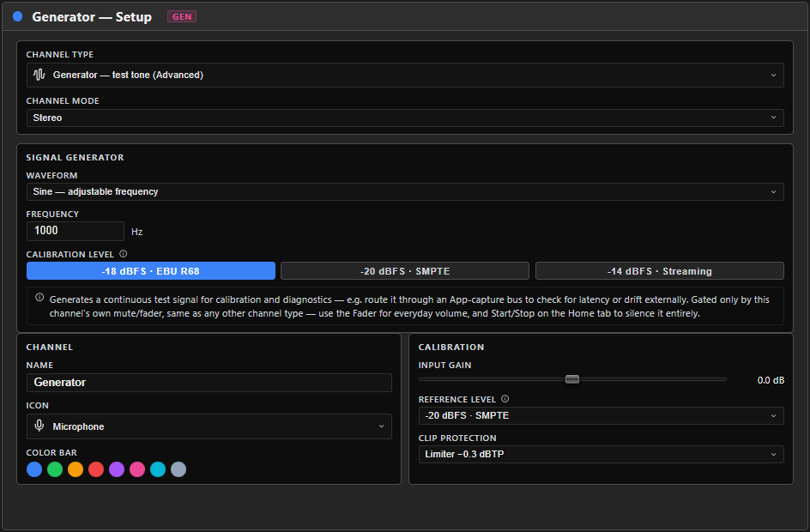Click the CHANNEL MODE label
810x532 pixels.
[63, 100]
